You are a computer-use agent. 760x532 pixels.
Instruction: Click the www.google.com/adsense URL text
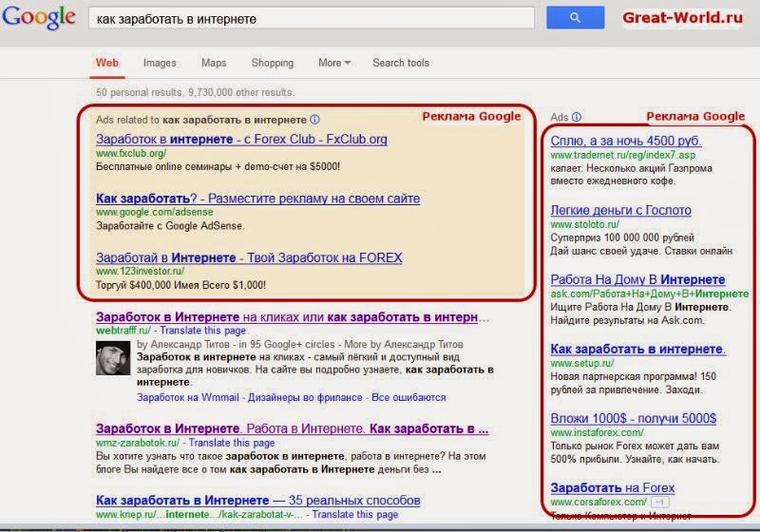click(155, 212)
